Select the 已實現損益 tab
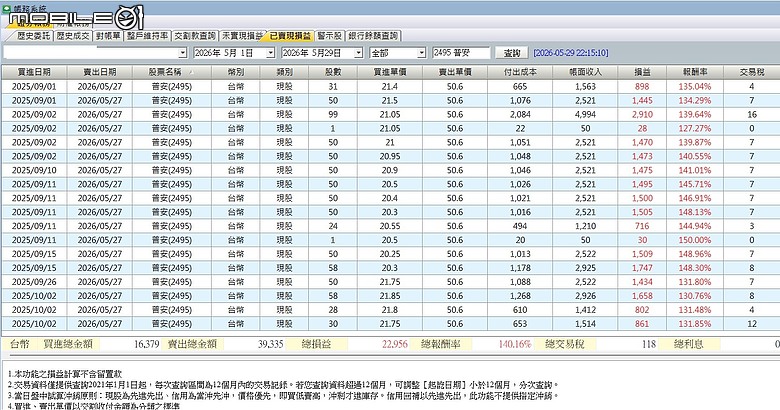The image size is (780, 410). point(290,36)
